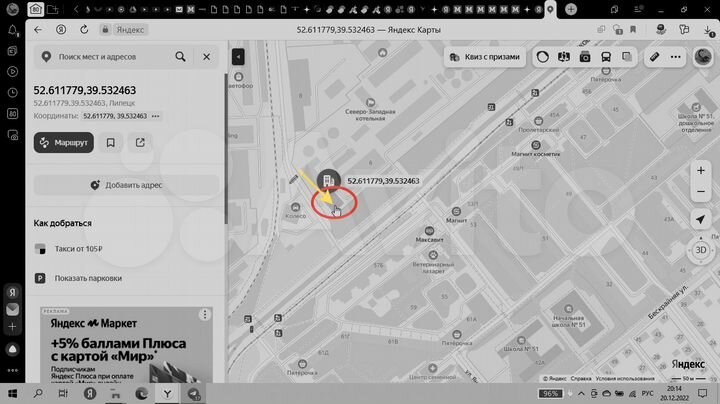Click the page title in the address bar
Screen dimensions: 720x404
pyautogui.click(x=368, y=30)
